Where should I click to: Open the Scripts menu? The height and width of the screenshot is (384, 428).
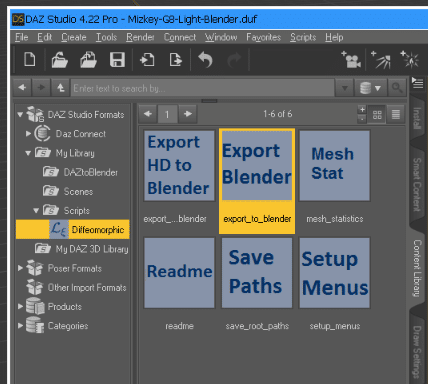[x=303, y=37]
